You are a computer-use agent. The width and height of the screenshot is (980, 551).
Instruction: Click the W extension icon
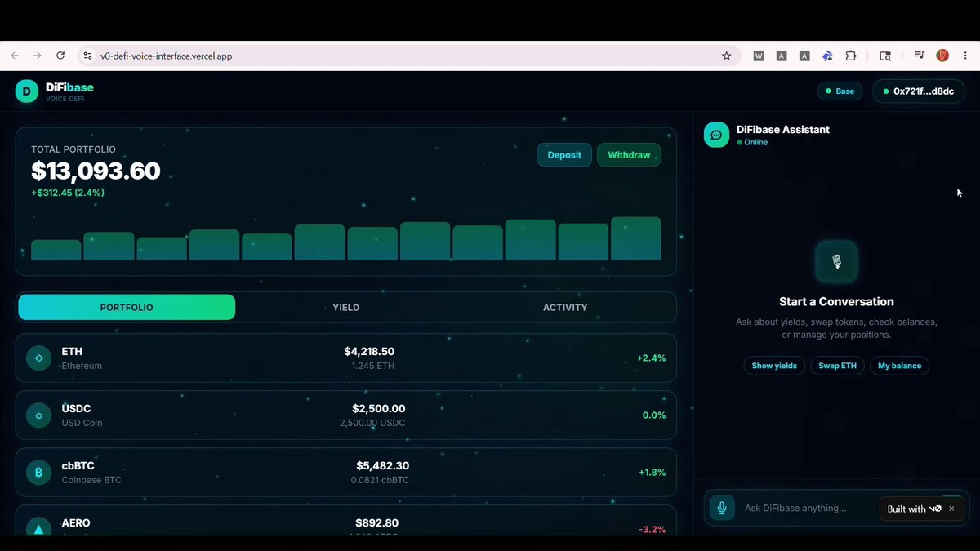pyautogui.click(x=759, y=56)
